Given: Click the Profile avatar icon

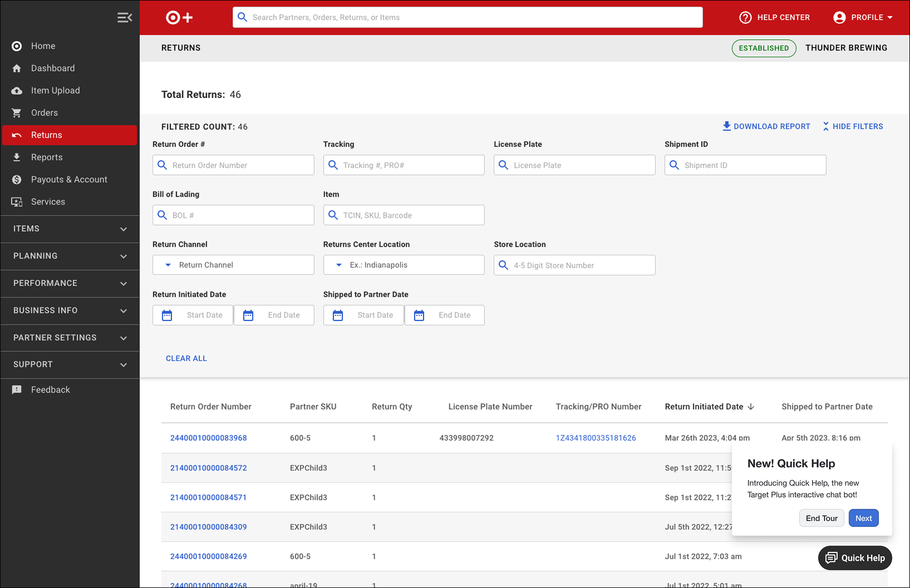Looking at the screenshot, I should [839, 18].
